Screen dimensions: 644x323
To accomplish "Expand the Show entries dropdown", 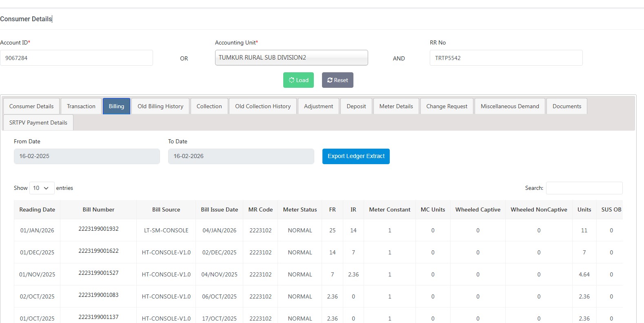I will point(42,188).
